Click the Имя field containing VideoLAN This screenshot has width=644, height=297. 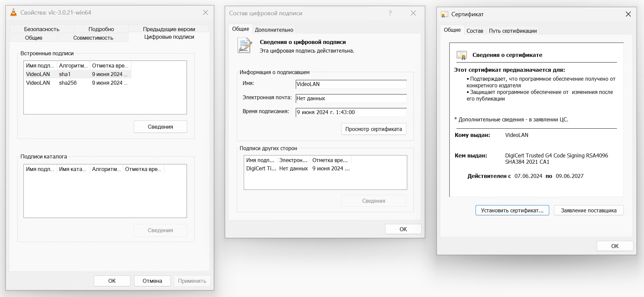tap(351, 84)
